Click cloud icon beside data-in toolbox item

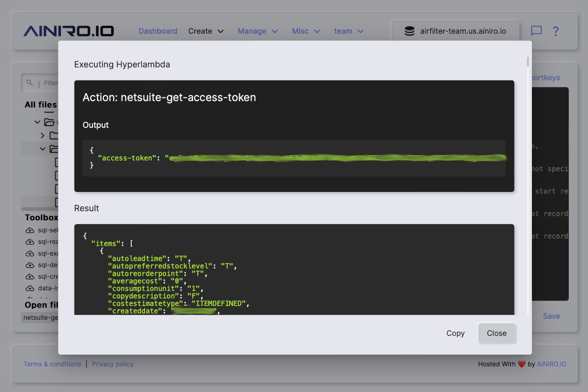[30, 288]
